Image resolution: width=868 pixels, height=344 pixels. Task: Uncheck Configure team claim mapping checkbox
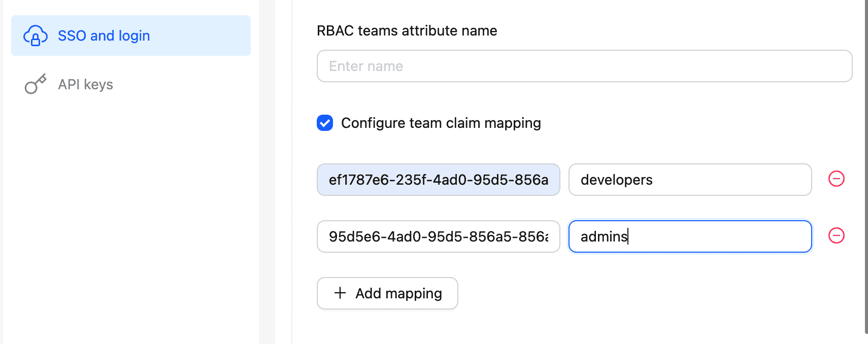tap(325, 123)
